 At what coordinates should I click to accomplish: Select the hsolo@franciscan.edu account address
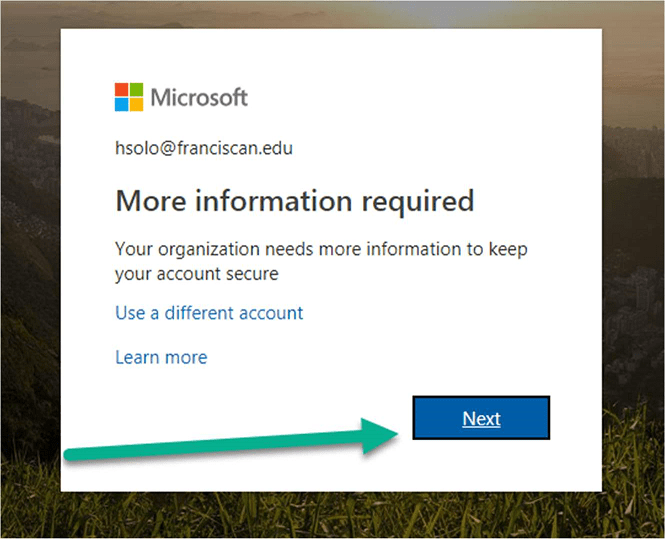pyautogui.click(x=204, y=148)
